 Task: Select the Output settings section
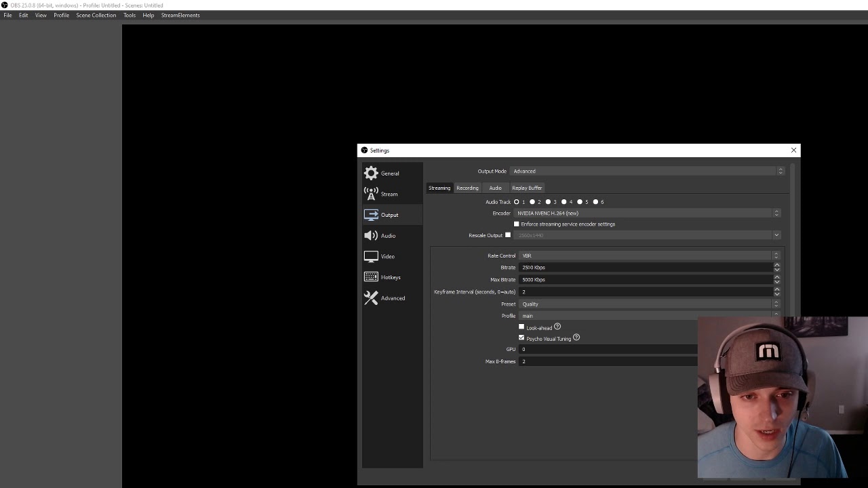tap(392, 215)
